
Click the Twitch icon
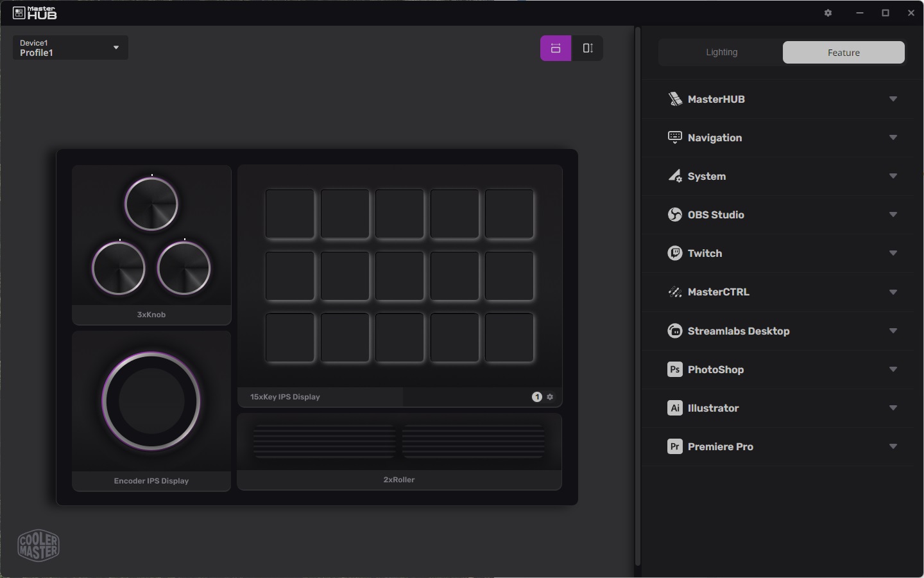(x=675, y=253)
